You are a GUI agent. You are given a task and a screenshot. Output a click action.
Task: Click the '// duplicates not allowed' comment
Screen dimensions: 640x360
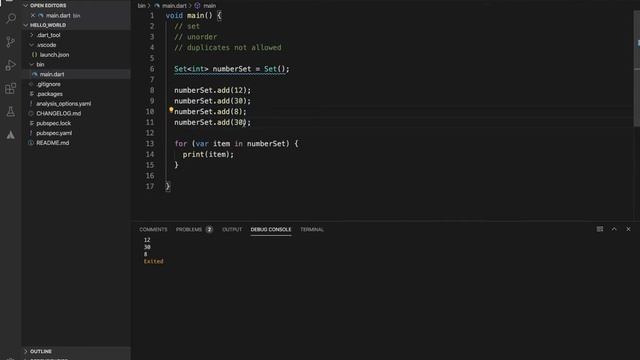(x=228, y=48)
